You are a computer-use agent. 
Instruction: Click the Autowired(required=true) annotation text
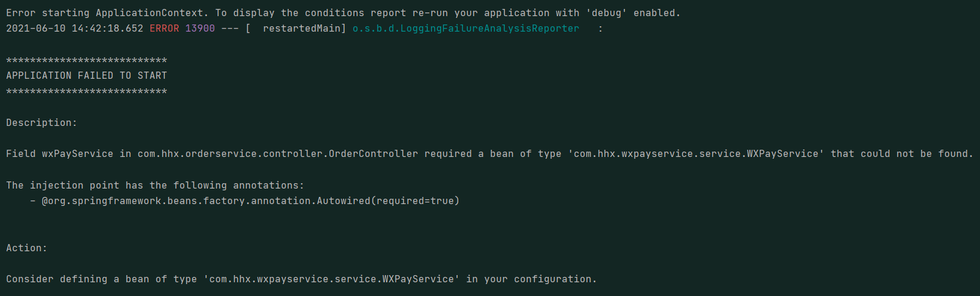388,201
